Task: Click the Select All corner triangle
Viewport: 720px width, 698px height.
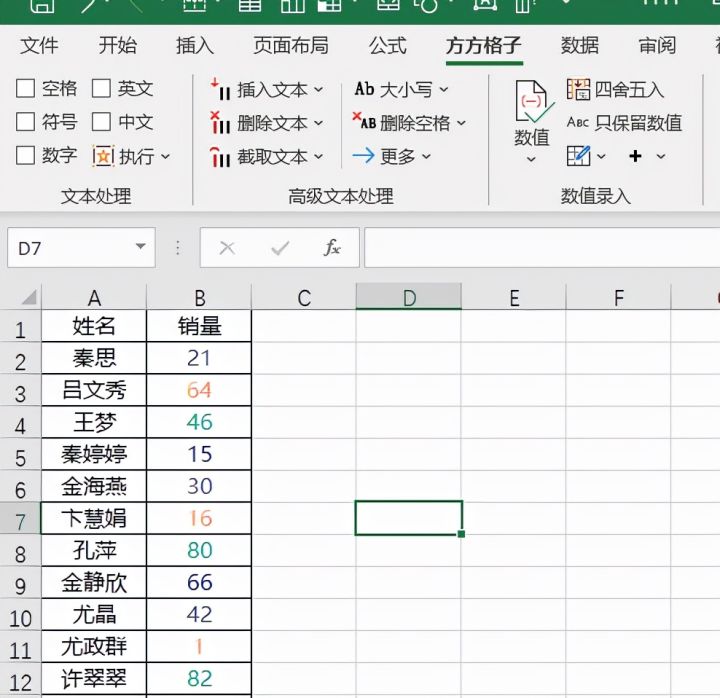Action: point(28,298)
